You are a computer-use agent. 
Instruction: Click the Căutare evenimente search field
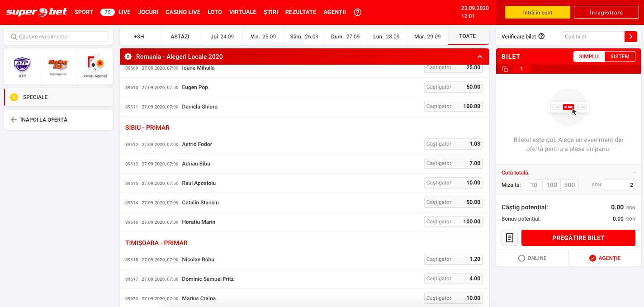pos(59,37)
